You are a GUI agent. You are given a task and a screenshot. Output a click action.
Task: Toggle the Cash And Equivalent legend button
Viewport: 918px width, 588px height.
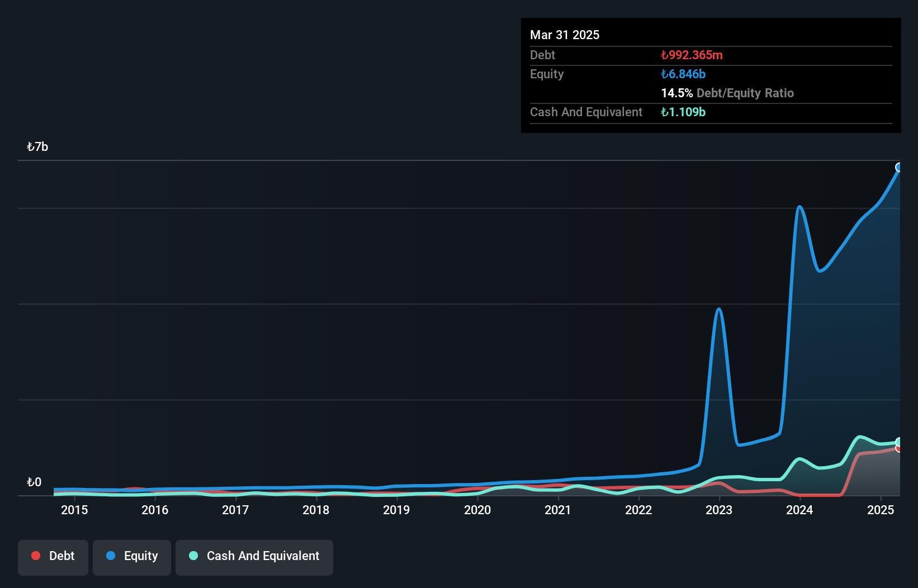click(x=254, y=557)
